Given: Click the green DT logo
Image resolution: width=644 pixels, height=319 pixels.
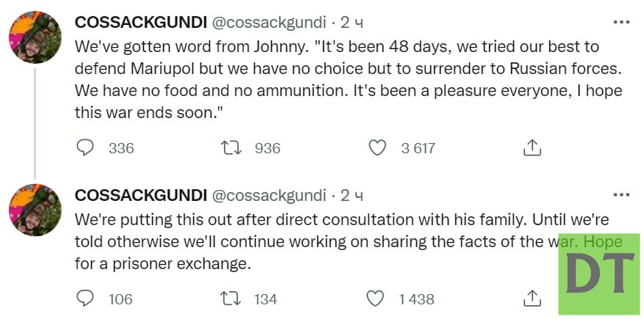Looking at the screenshot, I should click(x=598, y=274).
